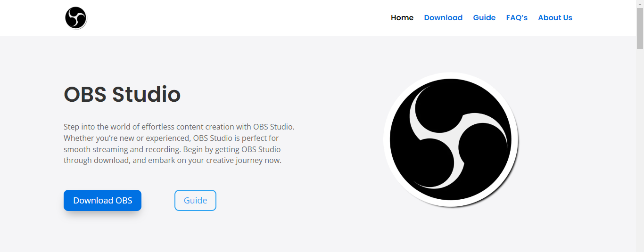Click the paragraph starting 'Step into the world'
The image size is (644, 252).
[x=179, y=144]
